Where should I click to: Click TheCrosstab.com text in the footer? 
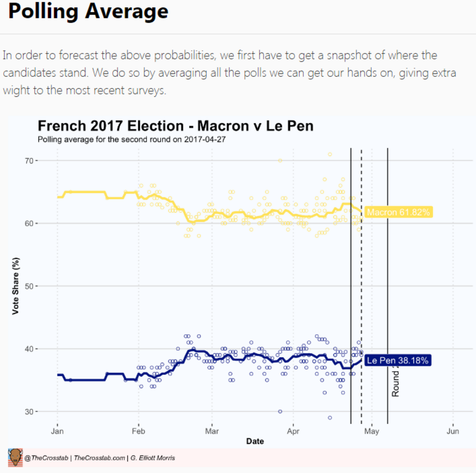pyautogui.click(x=99, y=458)
